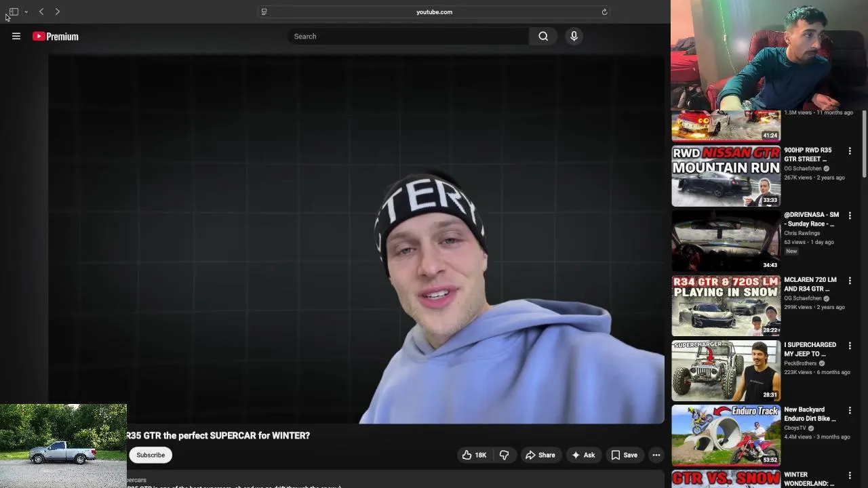Click the main video player area
This screenshot has height=488, width=868.
[x=356, y=239]
